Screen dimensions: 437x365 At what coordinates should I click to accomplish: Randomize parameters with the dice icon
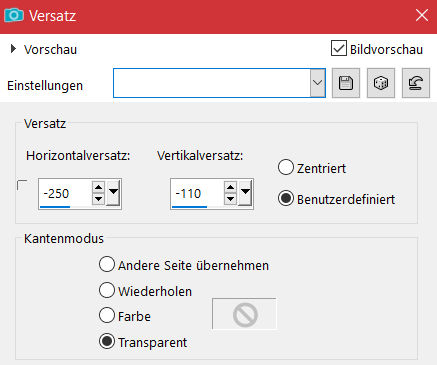pyautogui.click(x=381, y=83)
